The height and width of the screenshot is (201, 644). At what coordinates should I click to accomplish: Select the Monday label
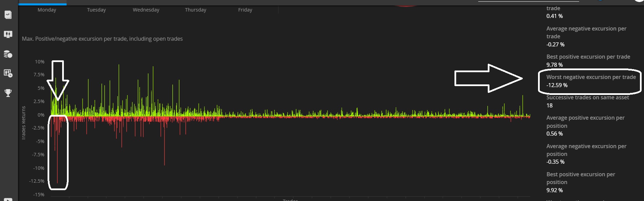(47, 10)
